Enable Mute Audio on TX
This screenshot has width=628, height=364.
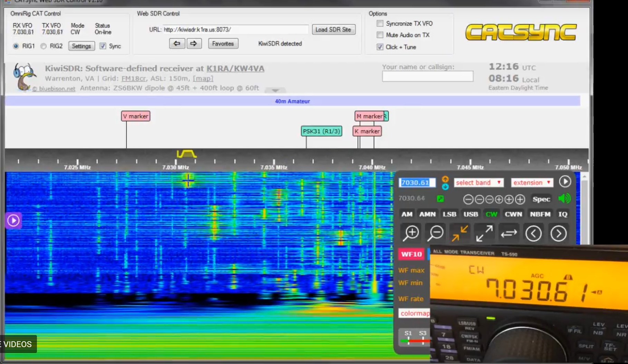click(x=380, y=35)
